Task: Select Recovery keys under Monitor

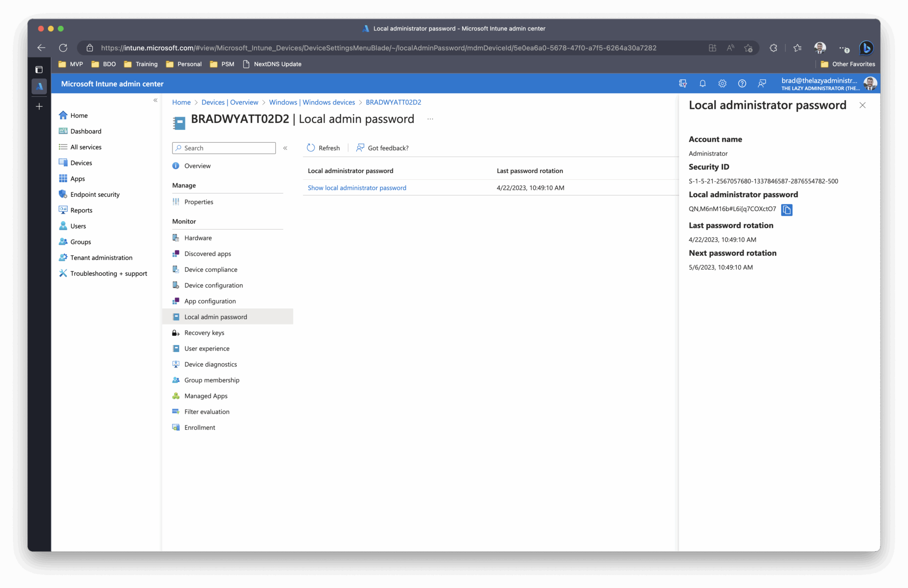Action: 204,333
